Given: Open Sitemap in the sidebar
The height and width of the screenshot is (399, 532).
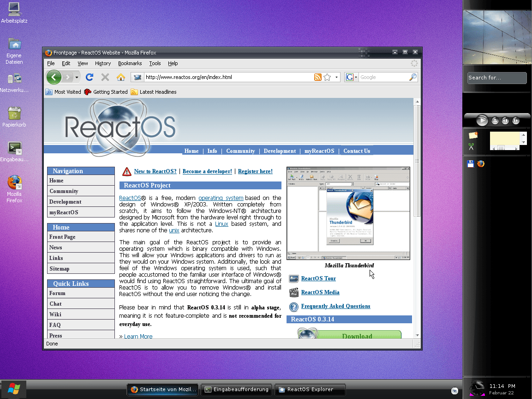Looking at the screenshot, I should coord(81,269).
